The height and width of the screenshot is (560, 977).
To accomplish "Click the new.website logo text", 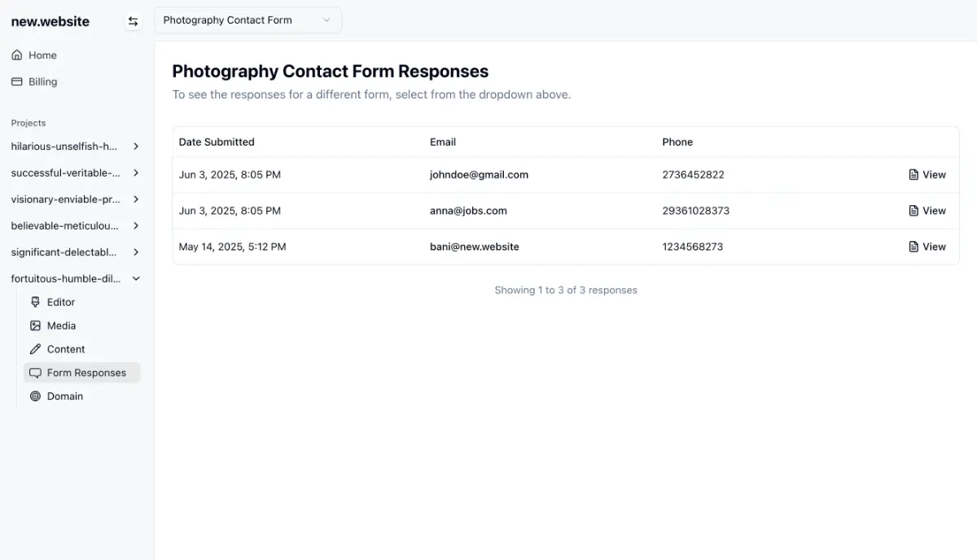I will (x=50, y=22).
